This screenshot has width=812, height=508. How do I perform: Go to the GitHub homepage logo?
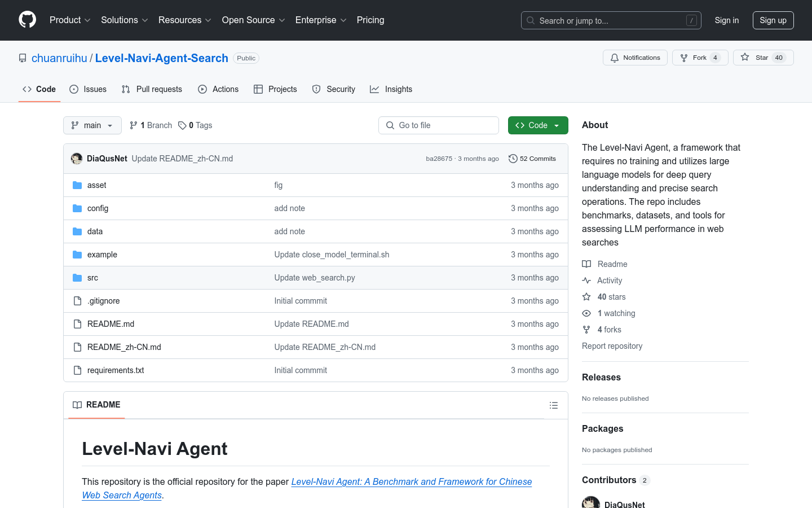pos(28,20)
